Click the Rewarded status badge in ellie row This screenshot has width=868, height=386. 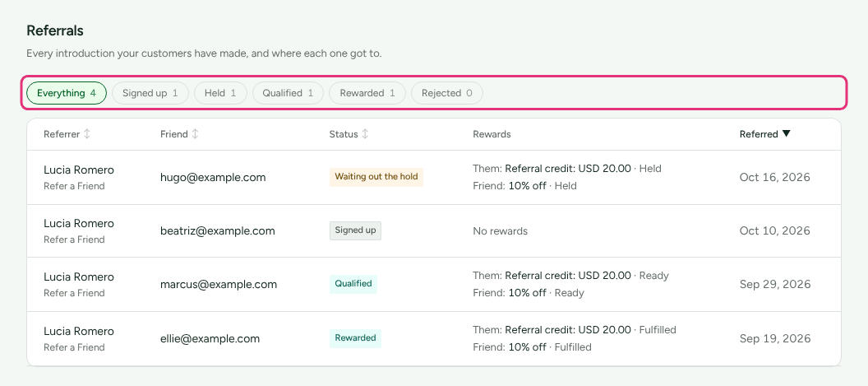(x=355, y=337)
